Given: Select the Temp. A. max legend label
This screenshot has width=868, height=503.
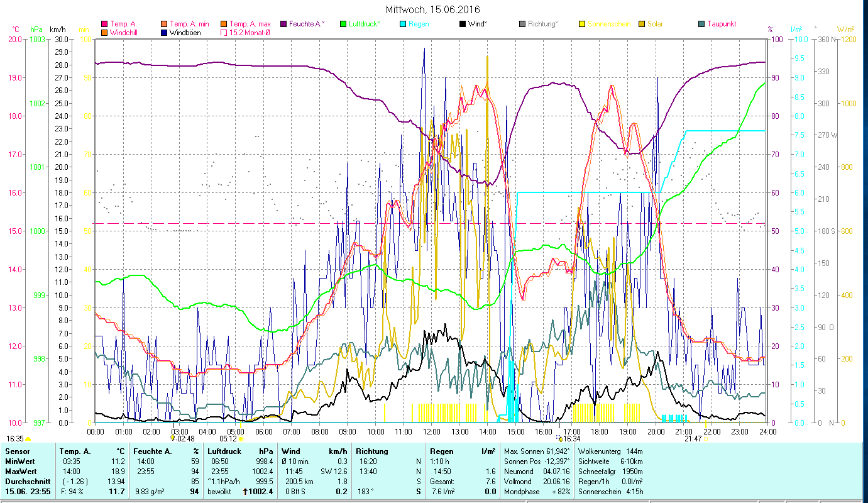Looking at the screenshot, I should pyautogui.click(x=251, y=24).
